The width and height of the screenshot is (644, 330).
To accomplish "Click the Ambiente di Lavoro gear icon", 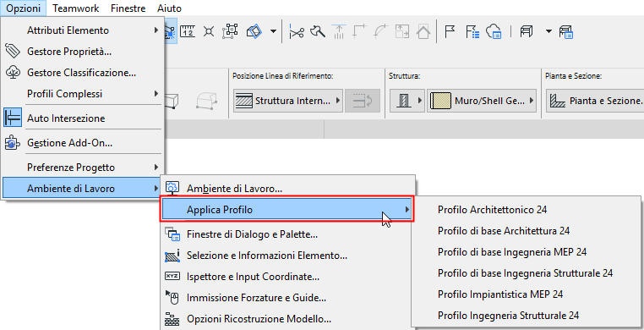I will click(x=172, y=188).
